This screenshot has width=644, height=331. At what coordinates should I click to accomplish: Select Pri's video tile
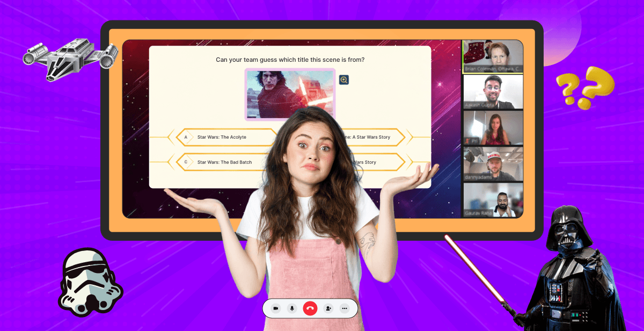(x=493, y=128)
